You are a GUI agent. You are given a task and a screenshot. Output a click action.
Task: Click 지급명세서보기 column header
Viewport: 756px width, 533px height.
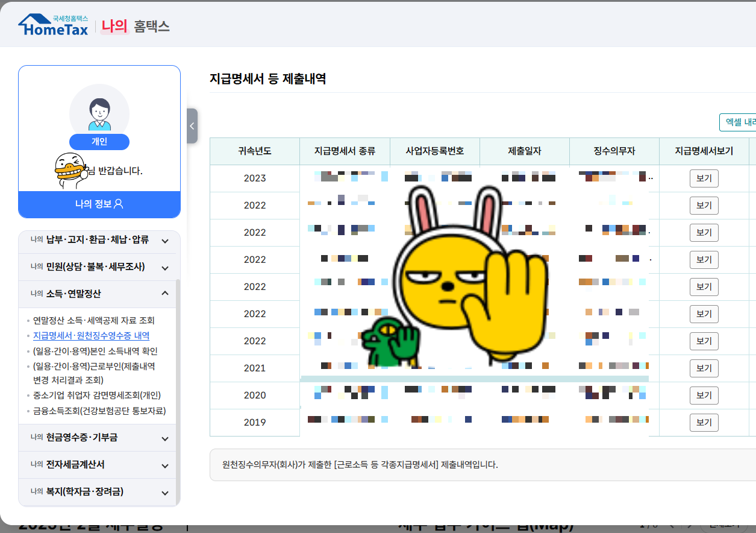click(704, 151)
